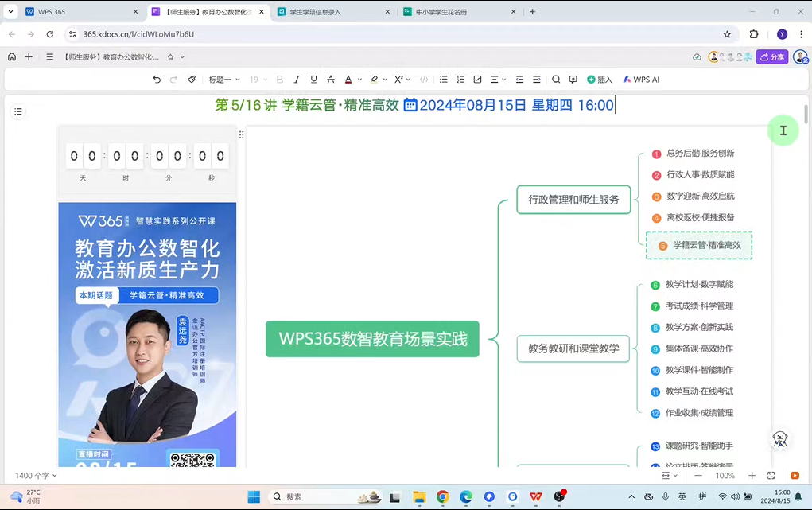This screenshot has width=812, height=510.
Task: Expand the 1400 个字 word count menu
Action: 36,476
